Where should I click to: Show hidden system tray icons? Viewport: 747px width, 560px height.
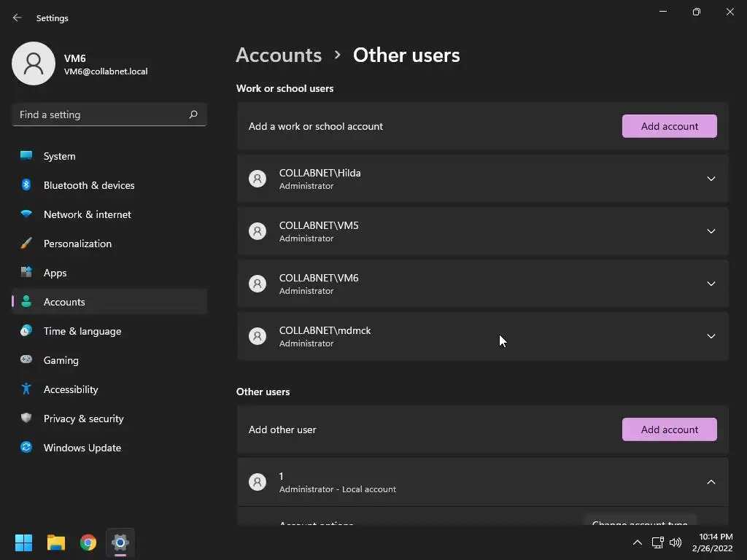click(637, 542)
